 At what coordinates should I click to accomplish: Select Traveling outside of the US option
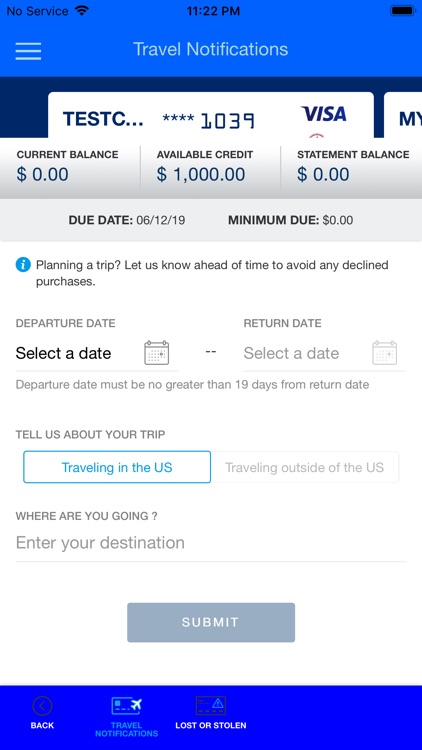pyautogui.click(x=305, y=467)
